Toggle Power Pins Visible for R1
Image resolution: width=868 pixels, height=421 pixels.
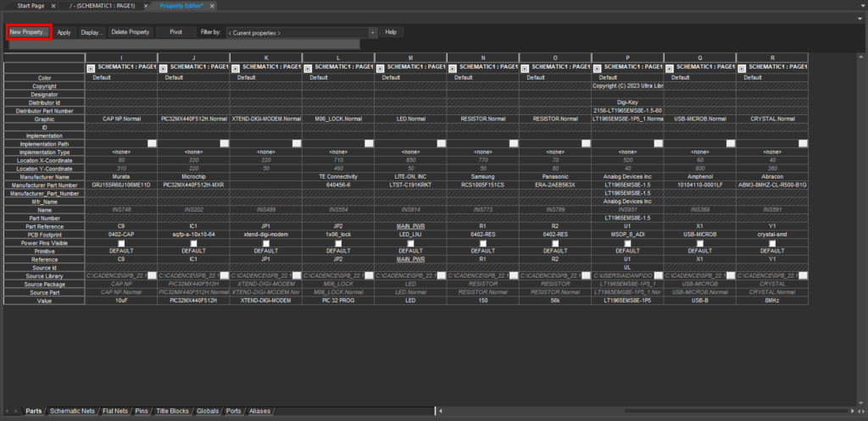(x=482, y=243)
